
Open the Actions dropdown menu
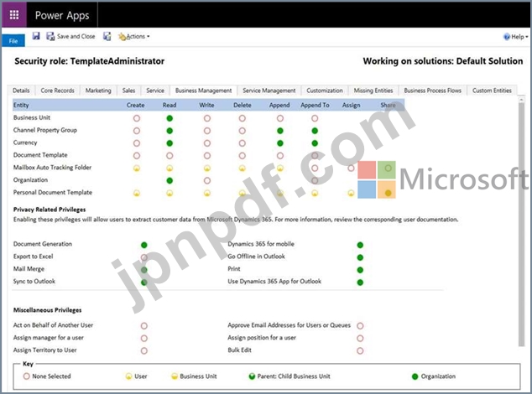134,36
